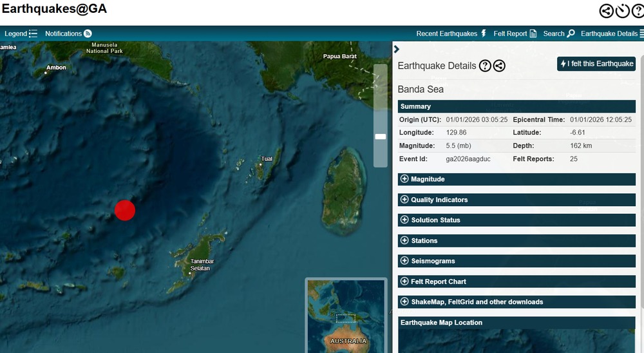Screen dimensions: 644x353
Task: Open Notifications RSS feed
Action: point(68,33)
